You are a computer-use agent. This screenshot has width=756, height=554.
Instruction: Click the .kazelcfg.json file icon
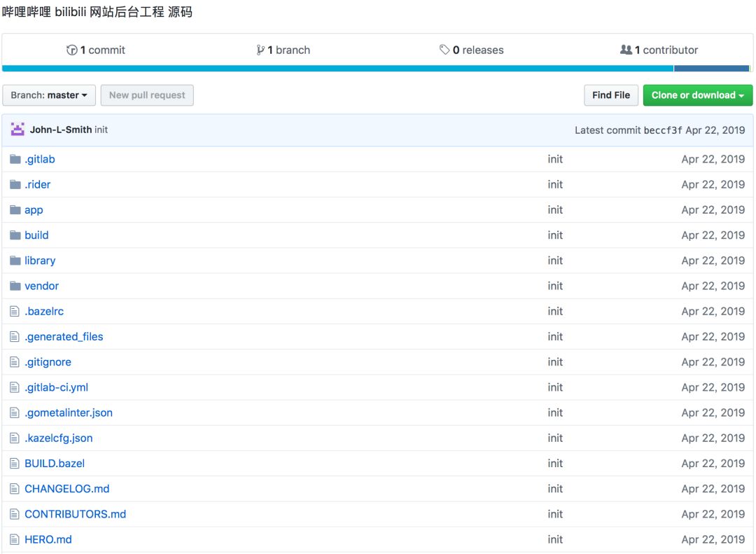(x=15, y=438)
